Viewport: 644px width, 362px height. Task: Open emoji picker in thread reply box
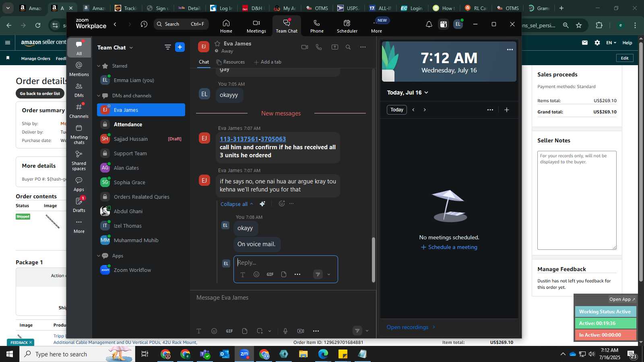(x=256, y=274)
